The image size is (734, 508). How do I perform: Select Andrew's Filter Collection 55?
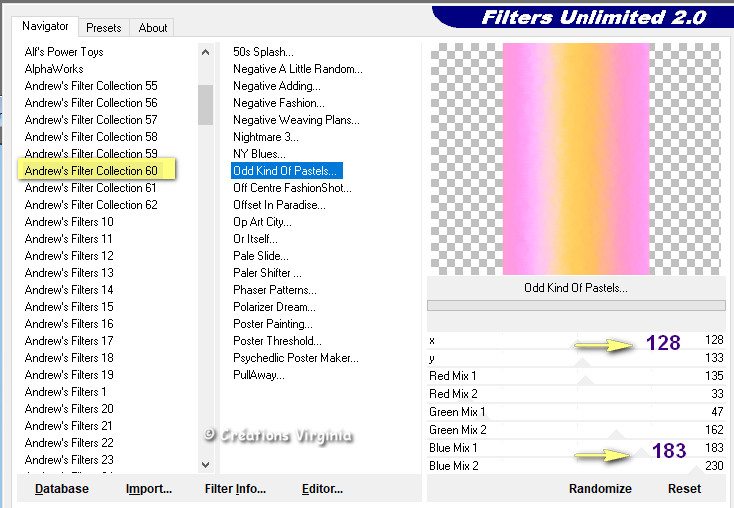(91, 86)
